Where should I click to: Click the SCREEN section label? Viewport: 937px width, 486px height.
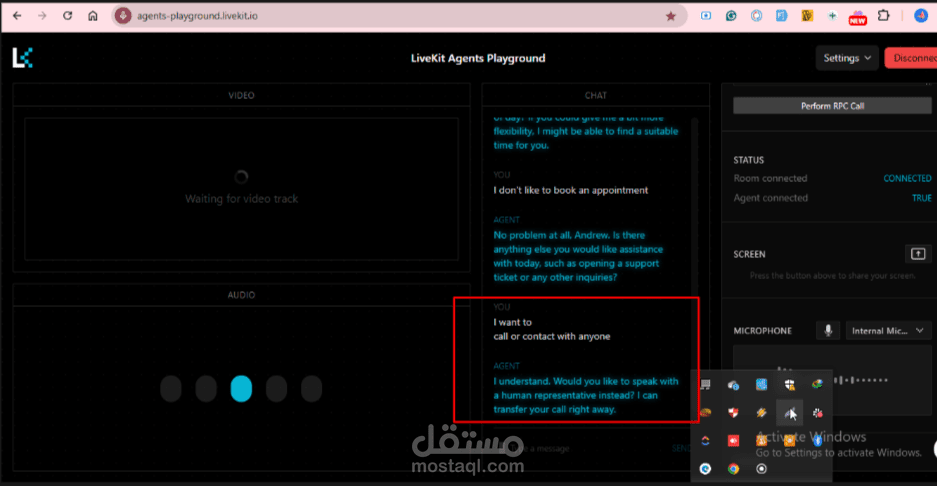[749, 254]
